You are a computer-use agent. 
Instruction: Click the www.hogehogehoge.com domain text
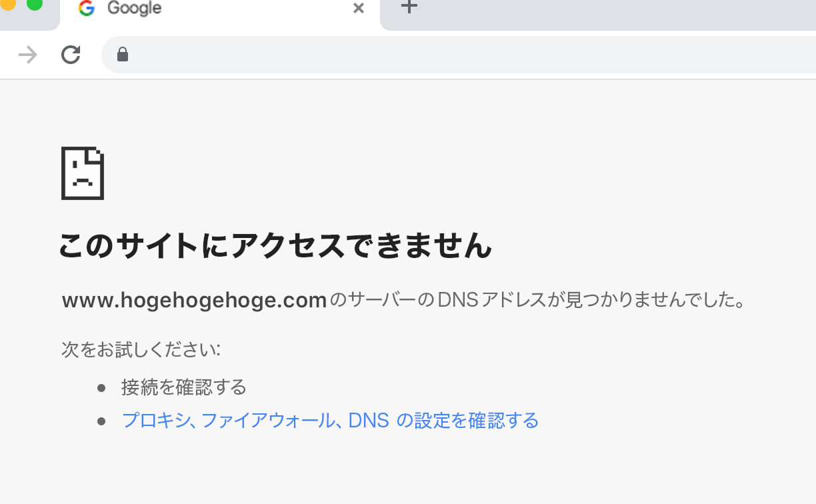(194, 301)
